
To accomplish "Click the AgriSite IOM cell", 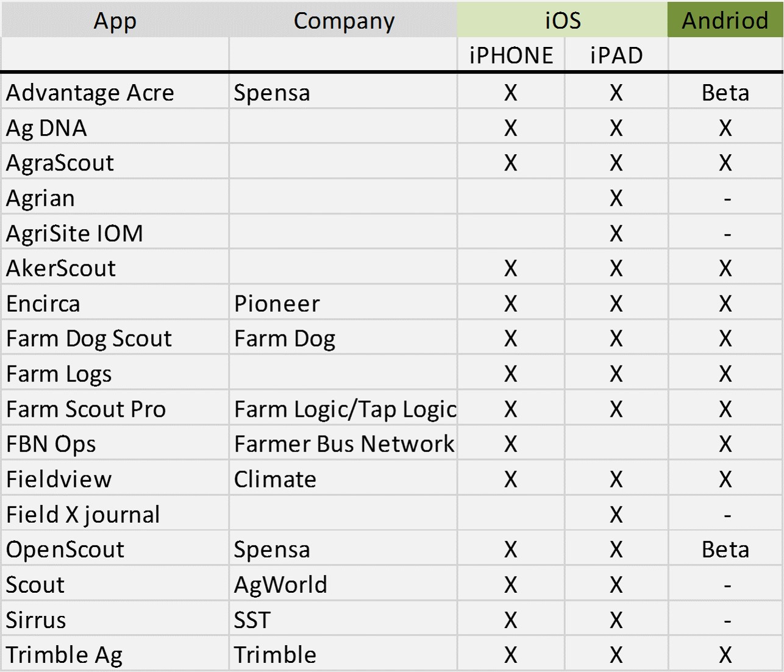I will pyautogui.click(x=74, y=233).
